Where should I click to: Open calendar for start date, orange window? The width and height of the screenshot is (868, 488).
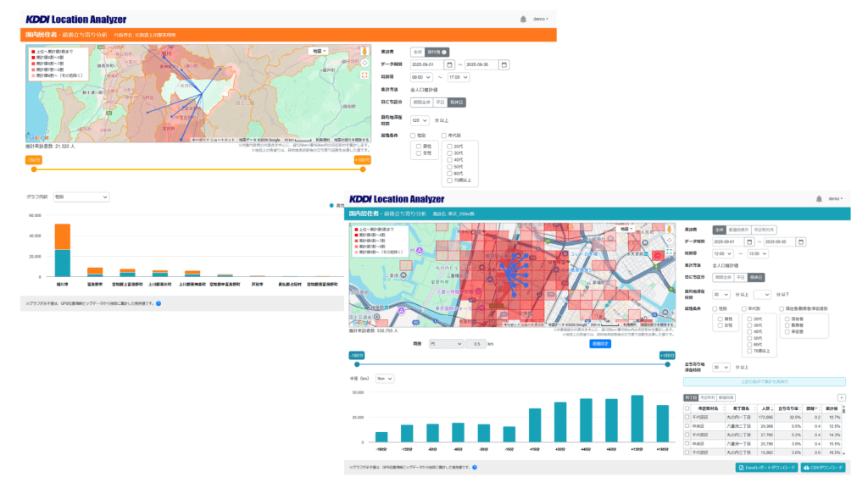point(449,64)
